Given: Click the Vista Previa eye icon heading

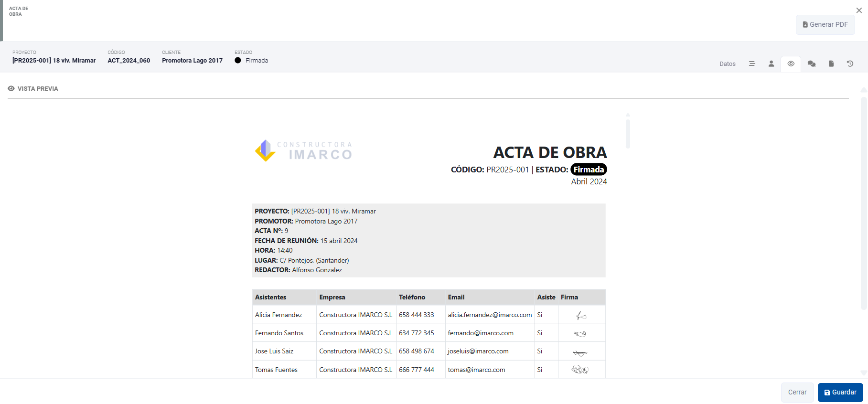Looking at the screenshot, I should click(11, 89).
